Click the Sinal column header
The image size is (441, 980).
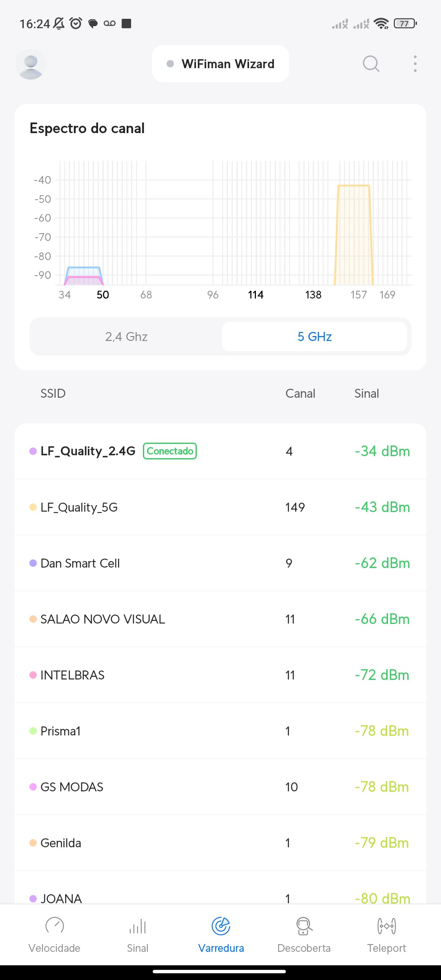(366, 393)
